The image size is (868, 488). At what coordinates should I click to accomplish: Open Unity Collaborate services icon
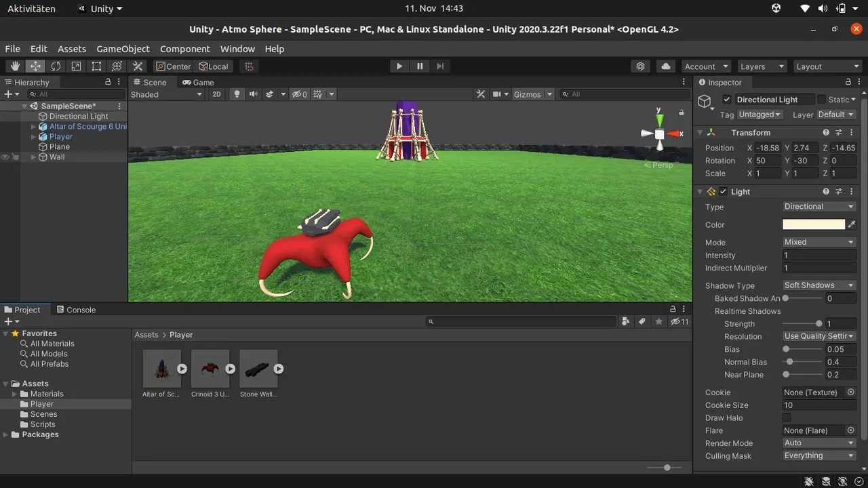point(640,66)
